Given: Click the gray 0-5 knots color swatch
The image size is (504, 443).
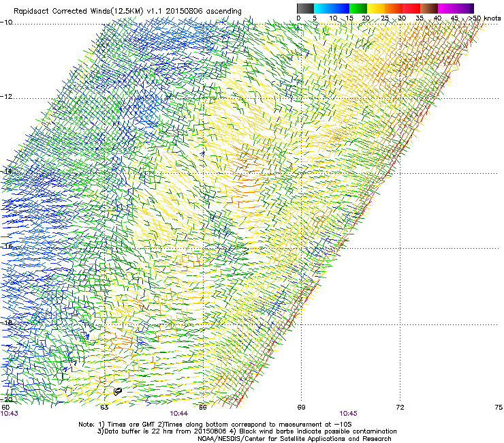Looking at the screenshot, I should (305, 8).
